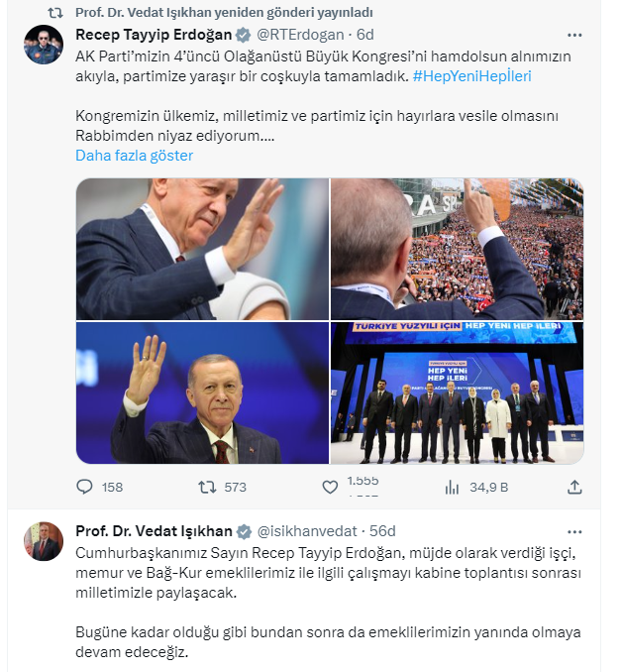
Task: Open the photo of Erdoğan waving, top-left
Action: point(202,249)
